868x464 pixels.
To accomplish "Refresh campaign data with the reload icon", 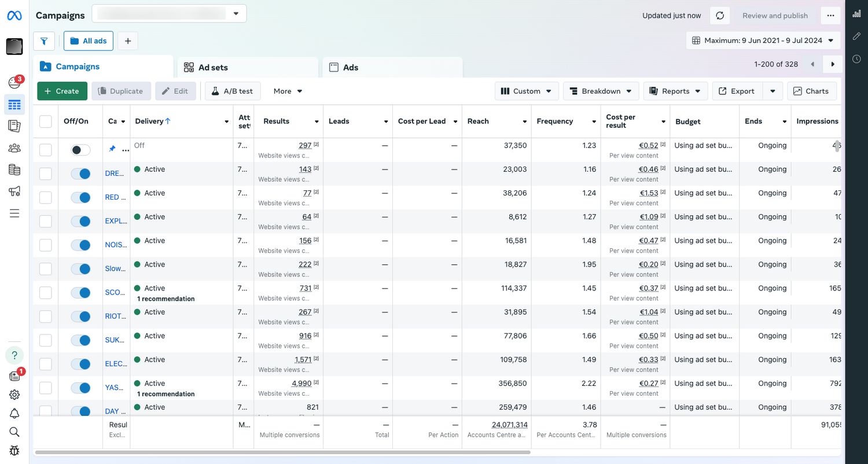I will (720, 16).
